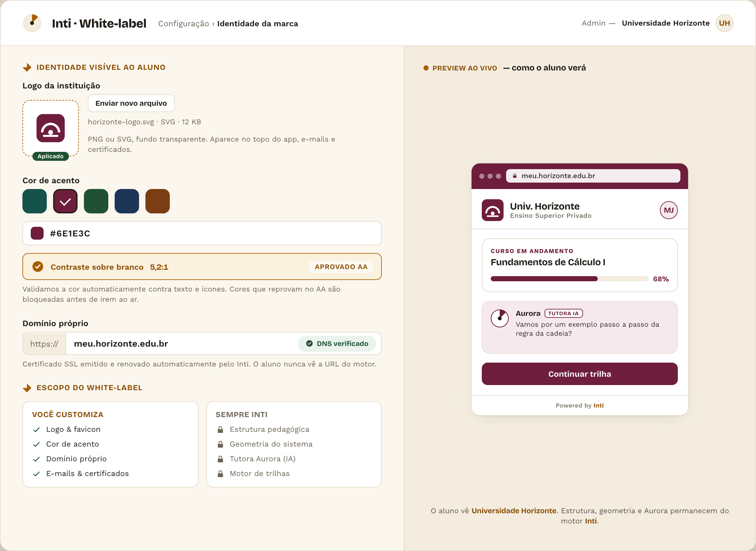Click the Aurora tutor avatar icon
The width and height of the screenshot is (756, 551).
[x=499, y=318]
